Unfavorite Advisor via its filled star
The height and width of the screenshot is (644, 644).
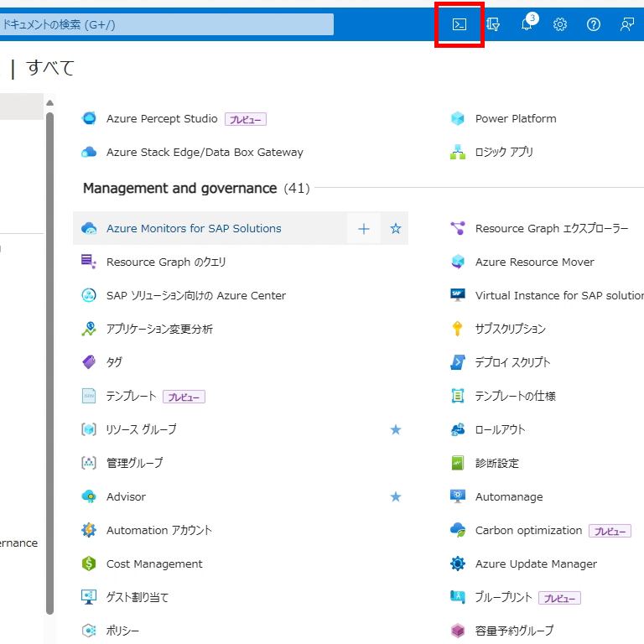point(396,496)
